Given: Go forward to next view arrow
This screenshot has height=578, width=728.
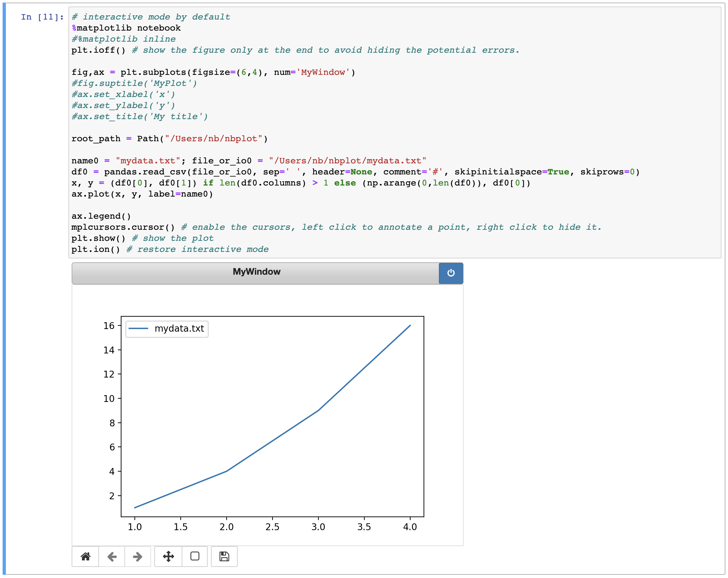Looking at the screenshot, I should 137,556.
